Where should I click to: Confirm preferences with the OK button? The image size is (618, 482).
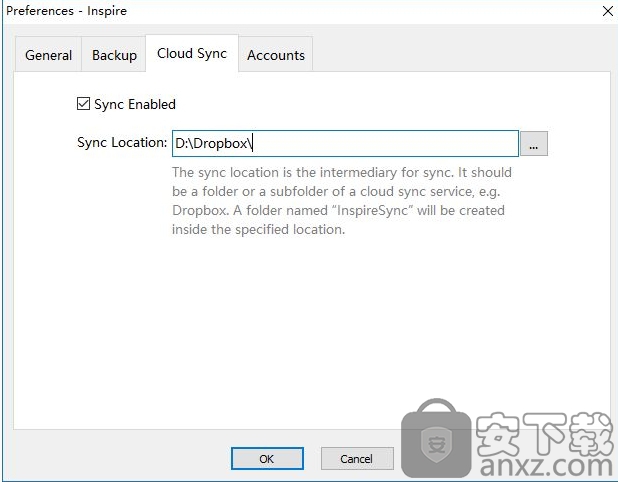pos(267,458)
